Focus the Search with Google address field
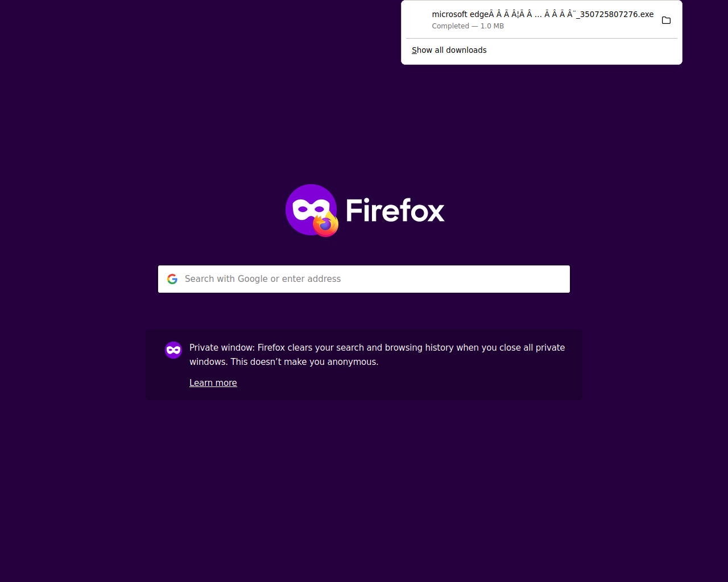 (x=364, y=279)
